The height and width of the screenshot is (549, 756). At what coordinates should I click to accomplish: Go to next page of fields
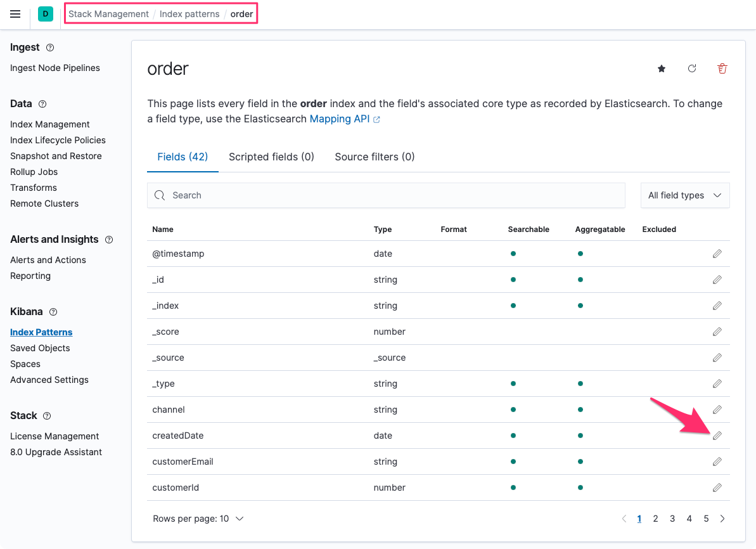[x=722, y=519]
